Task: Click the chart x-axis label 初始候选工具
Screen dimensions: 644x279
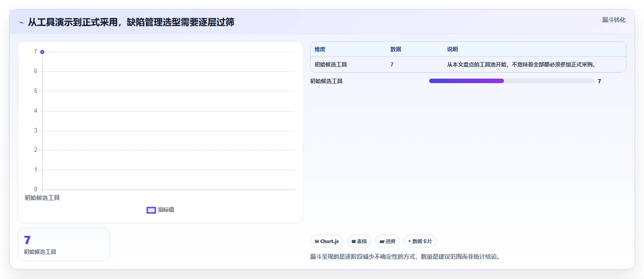Action: click(x=42, y=198)
